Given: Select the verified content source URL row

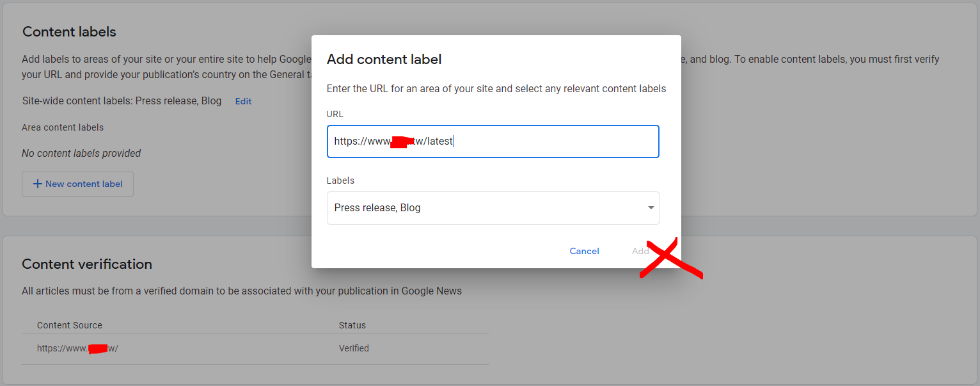Looking at the screenshot, I should pyautogui.click(x=77, y=349).
